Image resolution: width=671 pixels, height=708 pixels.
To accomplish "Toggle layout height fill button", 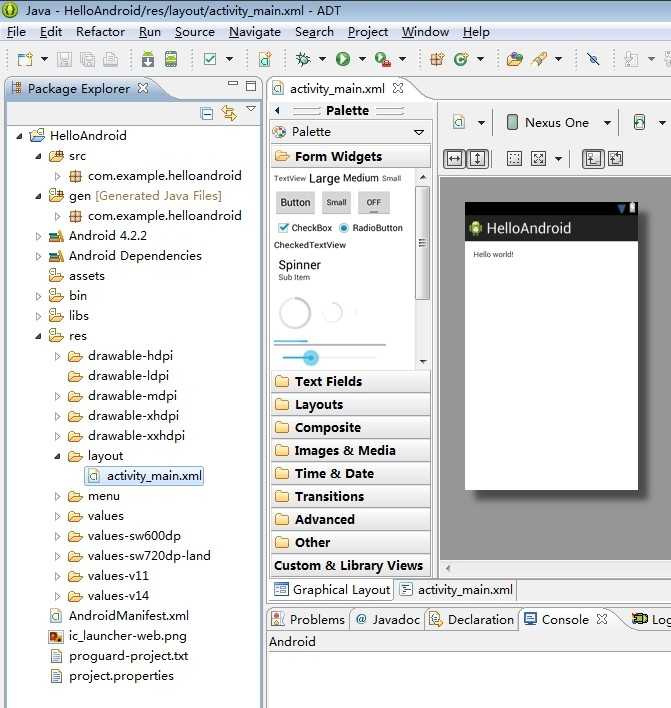I will click(477, 159).
